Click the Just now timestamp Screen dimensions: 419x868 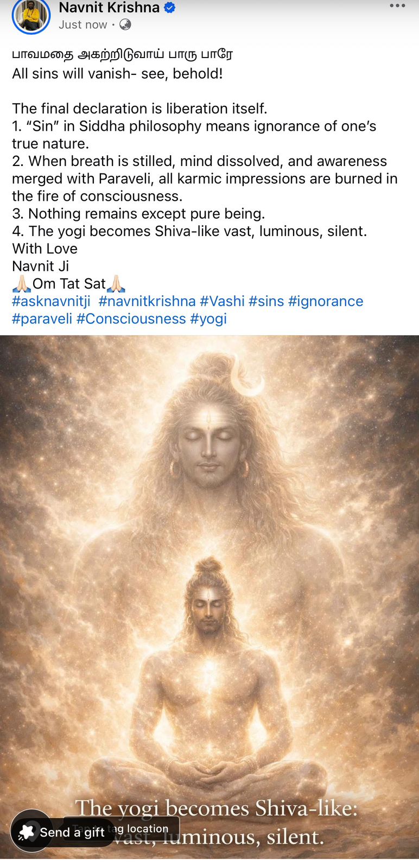point(83,24)
